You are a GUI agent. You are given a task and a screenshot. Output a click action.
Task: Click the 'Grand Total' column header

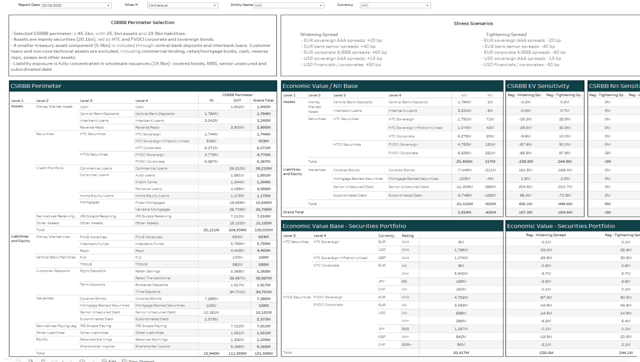pyautogui.click(x=263, y=100)
